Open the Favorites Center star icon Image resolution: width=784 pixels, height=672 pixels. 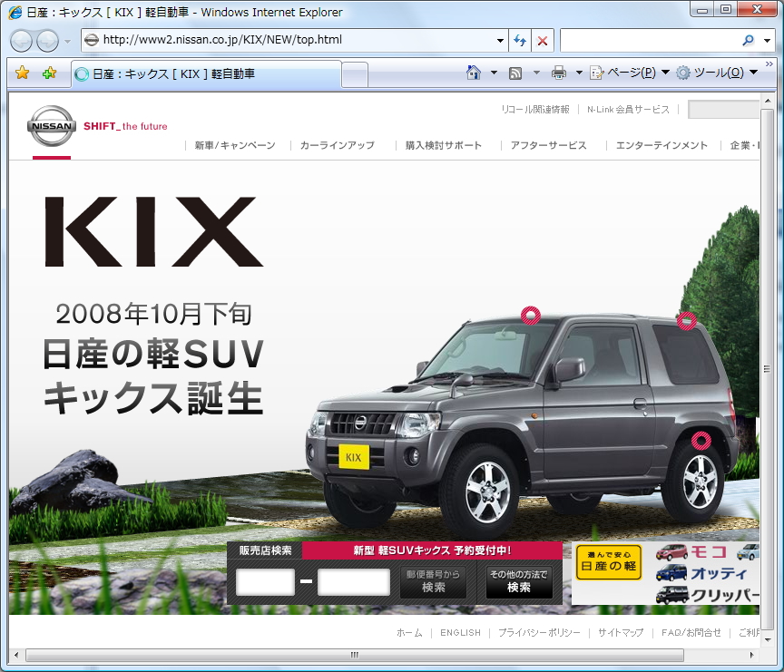click(22, 73)
